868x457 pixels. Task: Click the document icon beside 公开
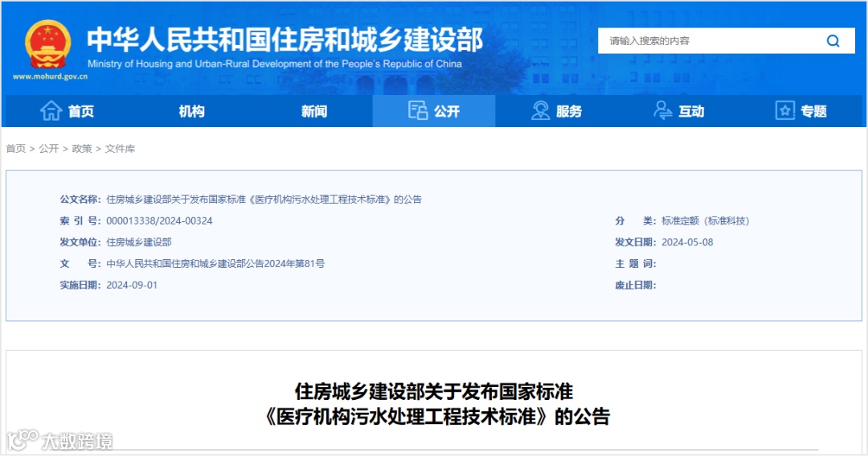418,111
